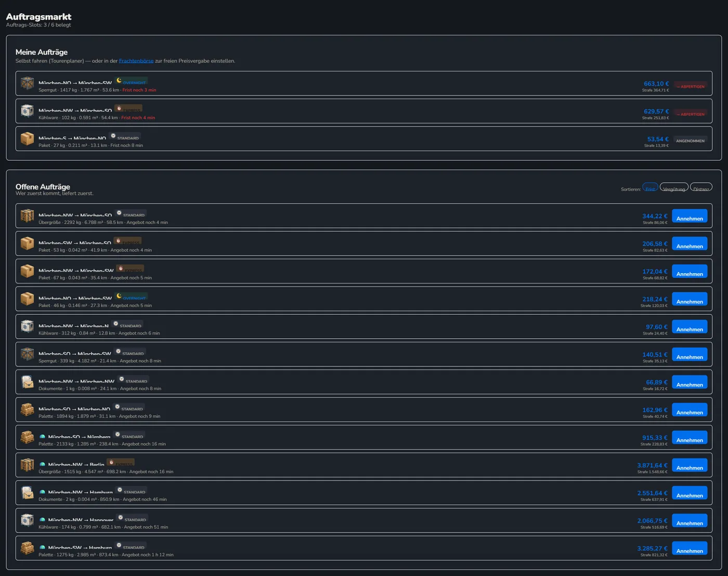728x576 pixels.
Task: Click the Dokumente 1 kg envelope icon
Action: click(27, 381)
